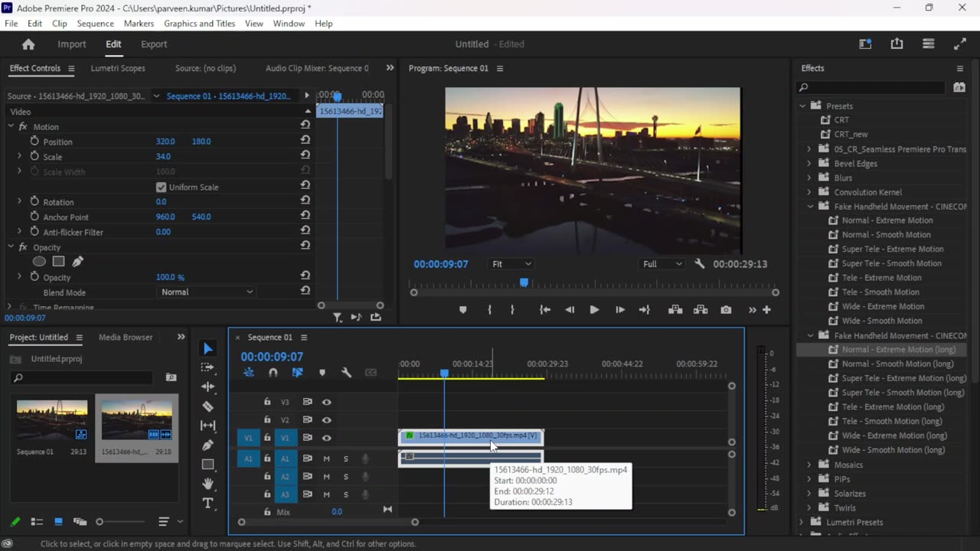Open the Sequence menu
The image size is (980, 551).
(x=95, y=24)
